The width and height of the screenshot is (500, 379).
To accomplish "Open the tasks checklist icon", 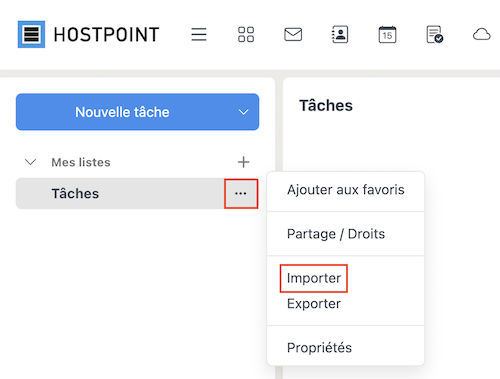I will pyautogui.click(x=435, y=34).
